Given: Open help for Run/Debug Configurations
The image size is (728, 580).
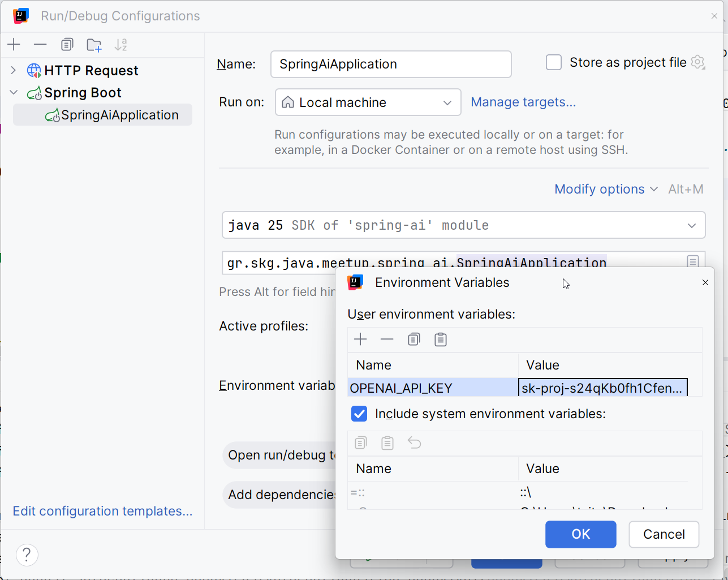Looking at the screenshot, I should [x=27, y=555].
